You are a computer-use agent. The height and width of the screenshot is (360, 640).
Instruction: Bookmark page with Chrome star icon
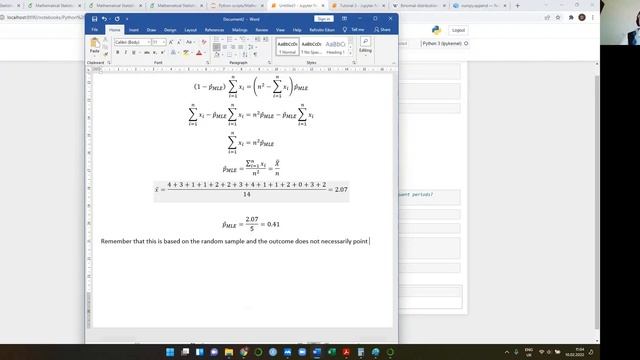click(558, 18)
